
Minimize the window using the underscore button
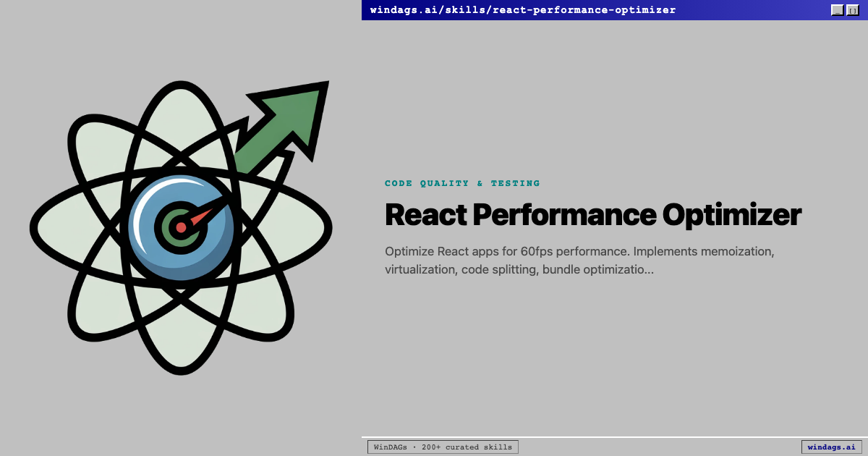pyautogui.click(x=838, y=9)
